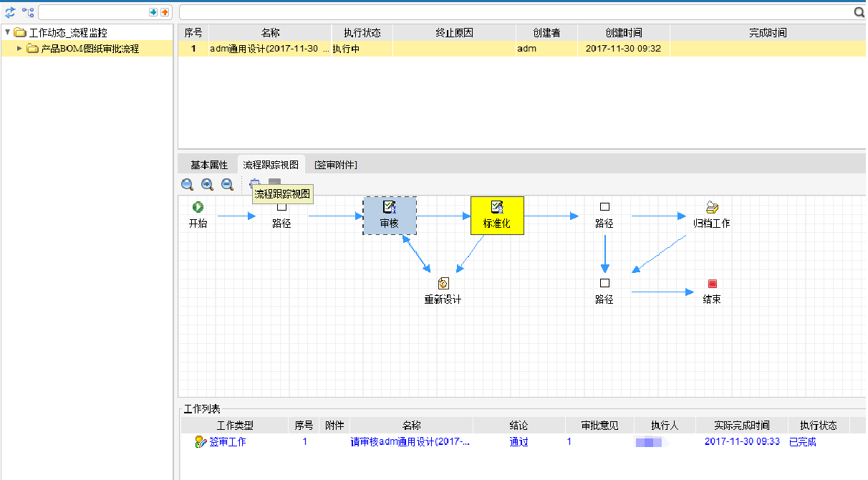Viewport: 868px width, 480px height.
Task: Click the reset zoom magnifier icon
Action: pos(187,185)
